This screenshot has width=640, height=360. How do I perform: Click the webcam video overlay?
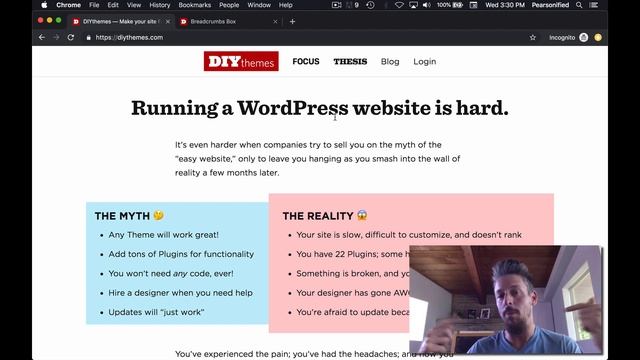click(506, 300)
